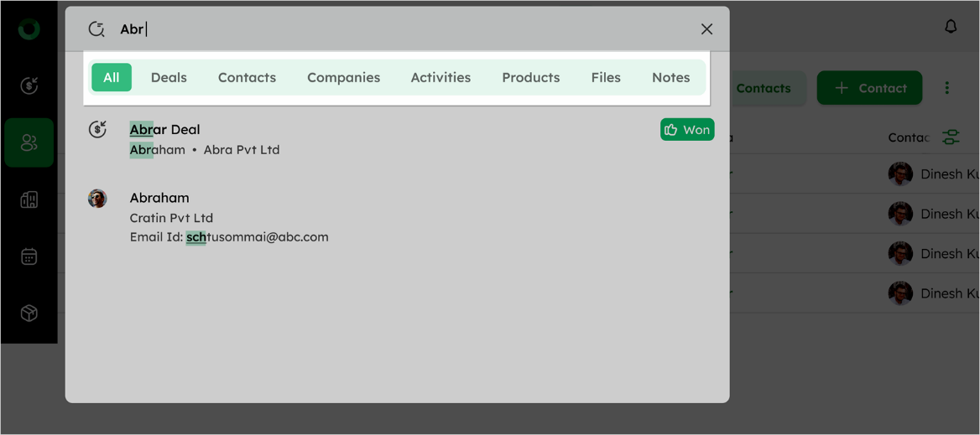Click the first Dinesh Ku row avatar
980x435 pixels.
pos(900,174)
